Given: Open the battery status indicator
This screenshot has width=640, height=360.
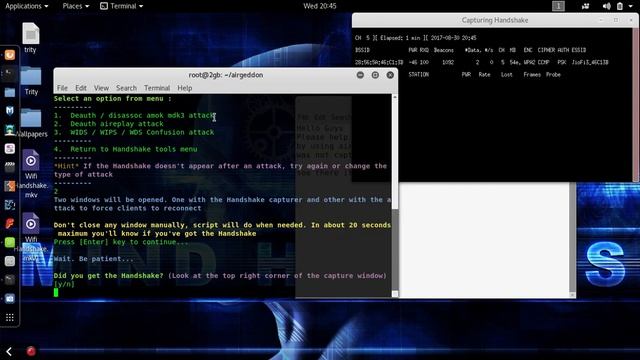Looking at the screenshot, I should [x=620, y=6].
